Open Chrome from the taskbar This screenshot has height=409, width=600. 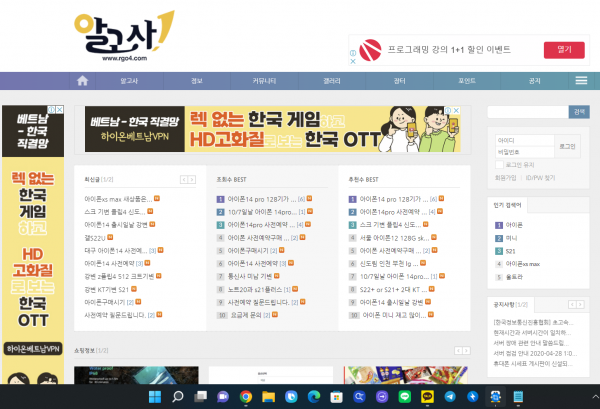click(245, 397)
